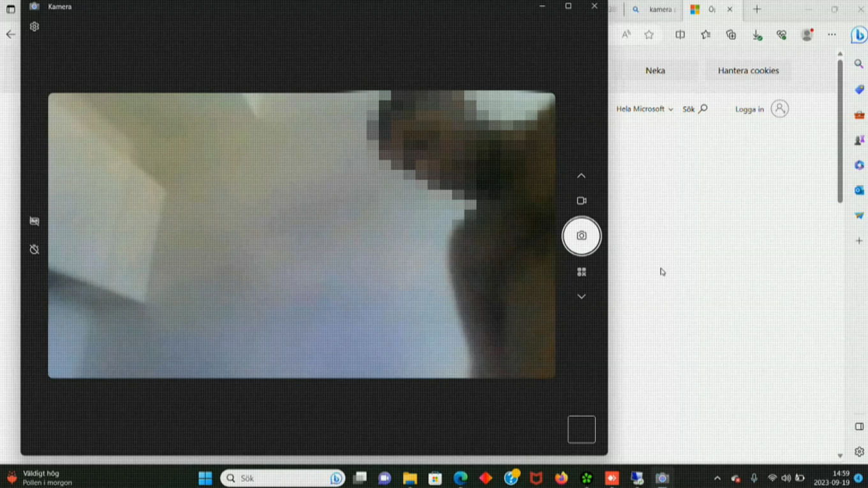Open Camera settings gear
The image size is (868, 488).
click(x=34, y=27)
